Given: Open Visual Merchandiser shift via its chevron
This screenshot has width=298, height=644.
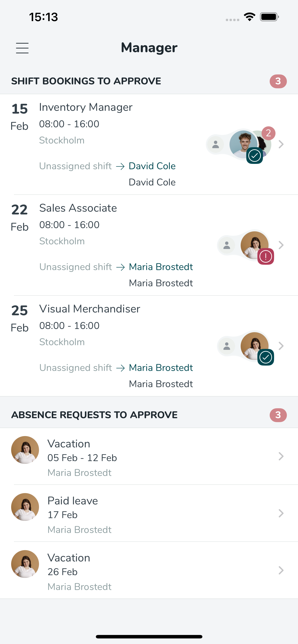Looking at the screenshot, I should pos(281,346).
